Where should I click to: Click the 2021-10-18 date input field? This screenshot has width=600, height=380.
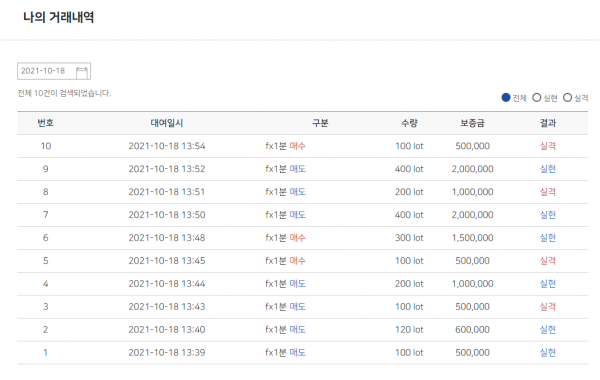coord(54,71)
